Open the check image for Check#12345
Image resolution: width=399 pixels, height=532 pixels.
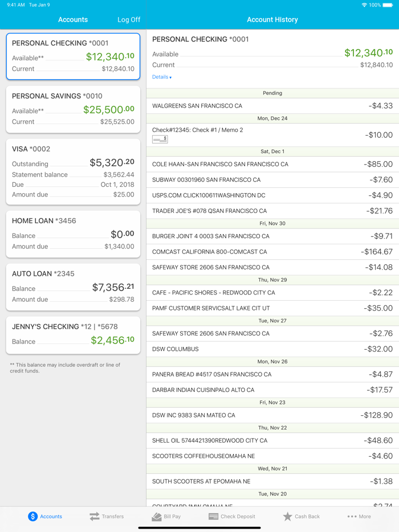click(x=160, y=139)
